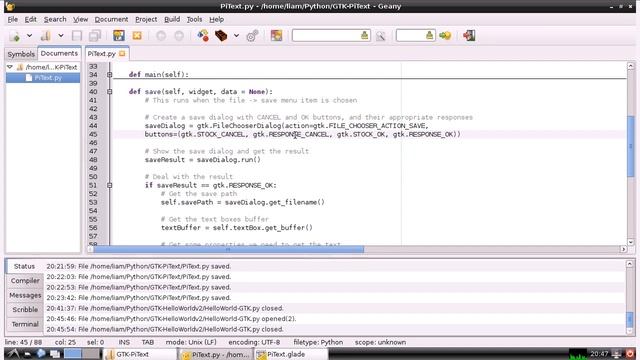
Task: Click the Build brick toolbar icon
Action: (x=221, y=36)
